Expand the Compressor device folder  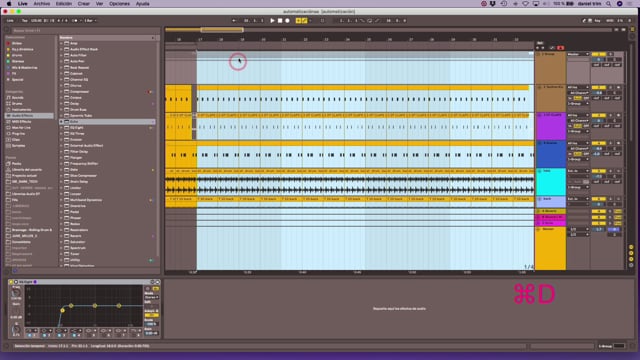(x=62, y=92)
